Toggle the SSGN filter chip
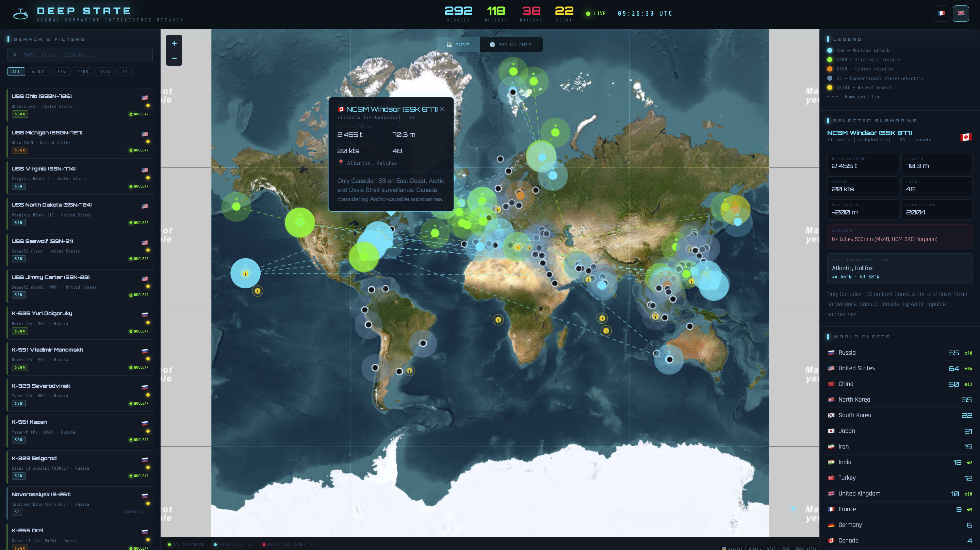This screenshot has width=980, height=550. click(x=105, y=71)
